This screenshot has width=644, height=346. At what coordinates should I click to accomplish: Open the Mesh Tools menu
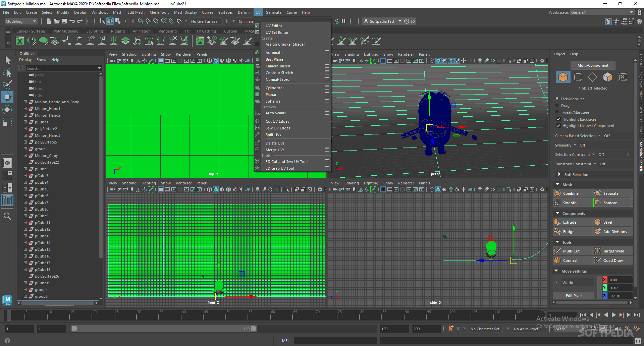[159, 12]
